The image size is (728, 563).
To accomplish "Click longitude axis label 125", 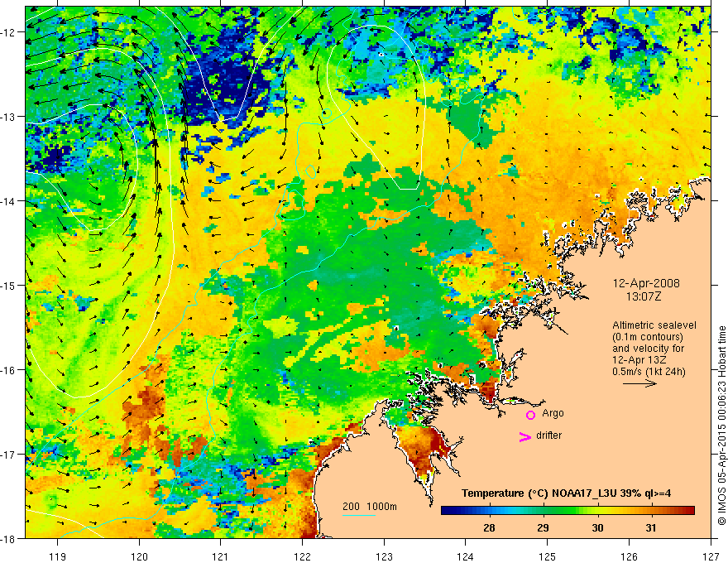I will [x=548, y=556].
